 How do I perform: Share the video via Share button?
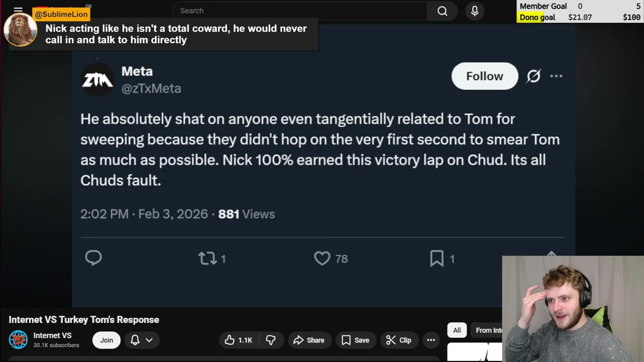pos(309,340)
